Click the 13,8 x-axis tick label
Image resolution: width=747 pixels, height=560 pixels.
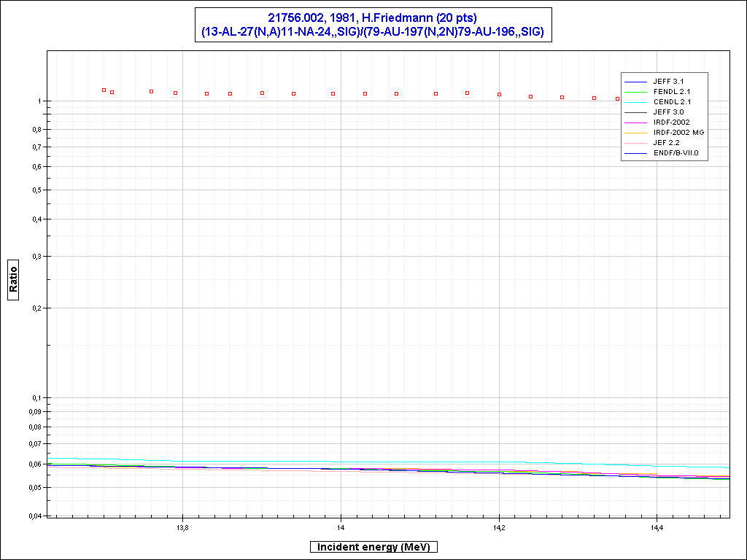pyautogui.click(x=182, y=528)
